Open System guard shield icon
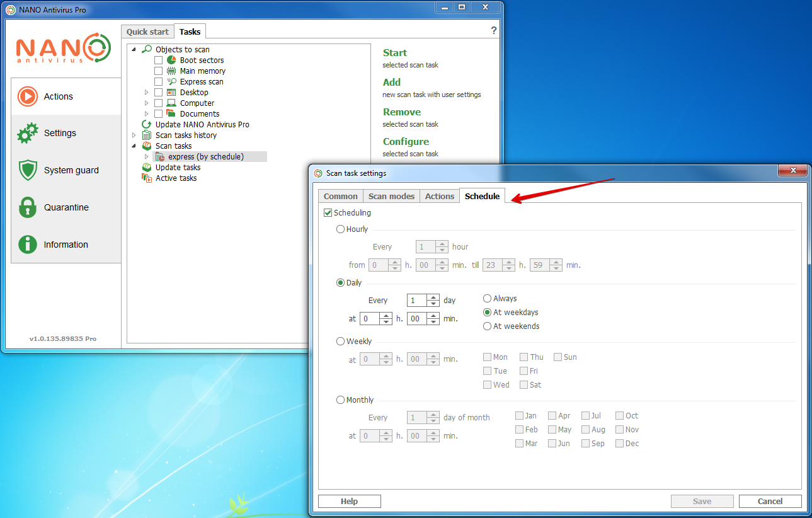The image size is (812, 518). [x=28, y=170]
